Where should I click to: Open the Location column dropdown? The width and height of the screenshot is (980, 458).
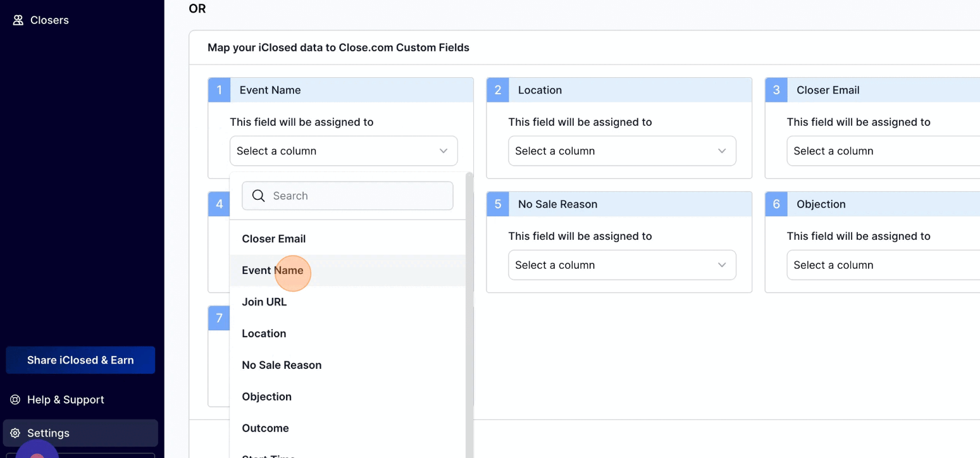pyautogui.click(x=621, y=151)
